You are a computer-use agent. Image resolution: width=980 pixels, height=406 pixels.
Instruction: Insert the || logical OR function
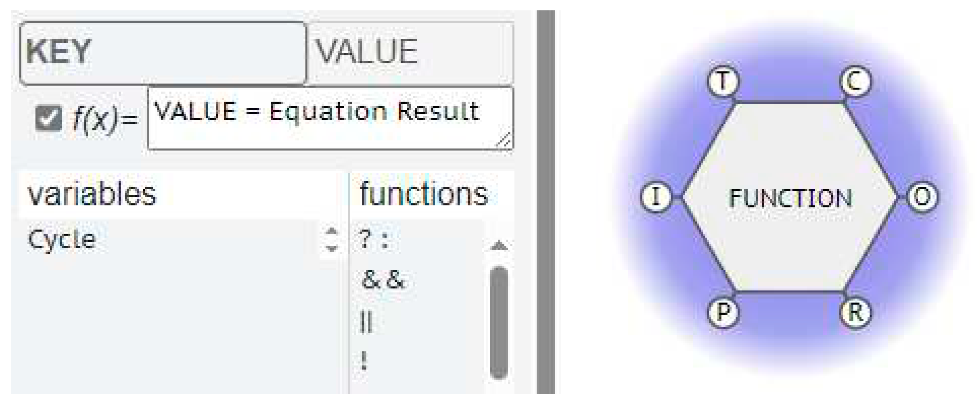tap(366, 322)
